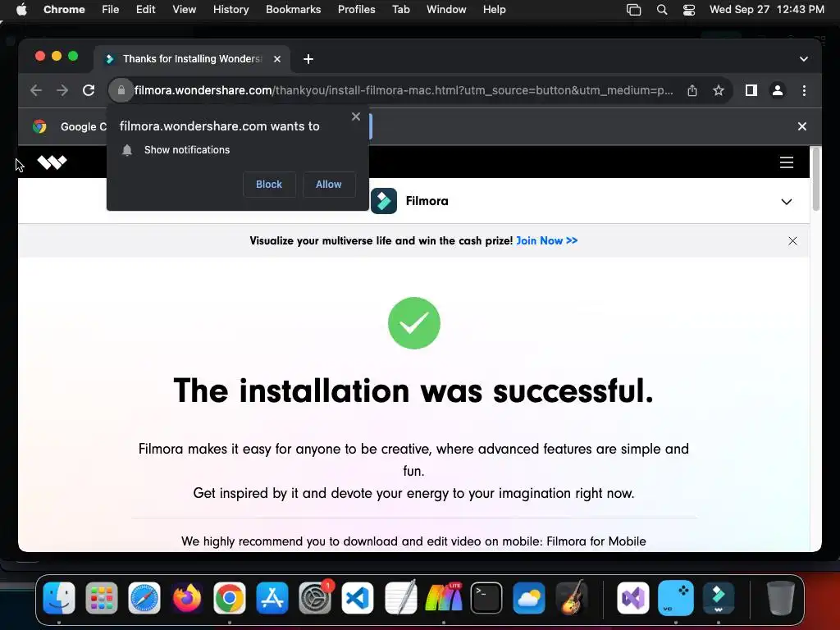Toggle Chrome side panel icon

coord(751,90)
